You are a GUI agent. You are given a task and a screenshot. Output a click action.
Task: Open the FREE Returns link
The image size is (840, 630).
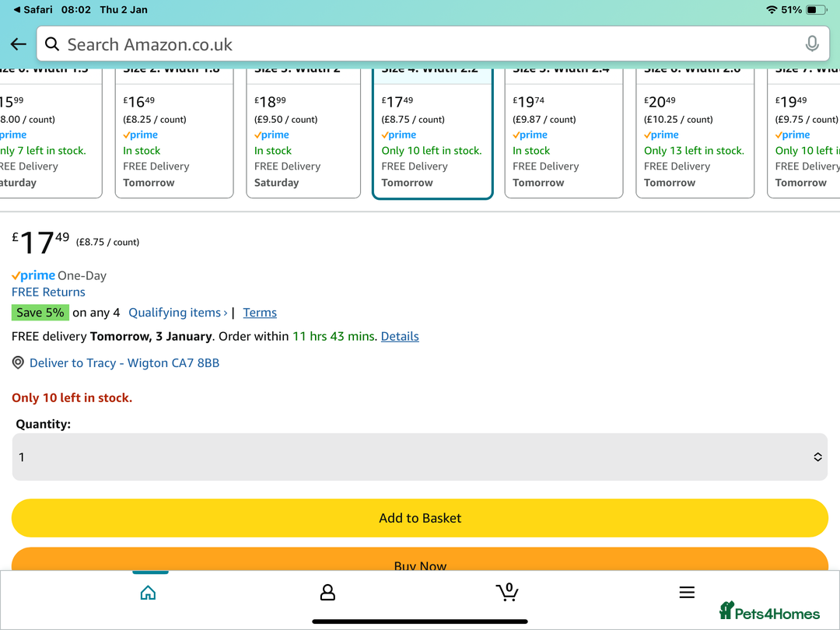(x=48, y=292)
